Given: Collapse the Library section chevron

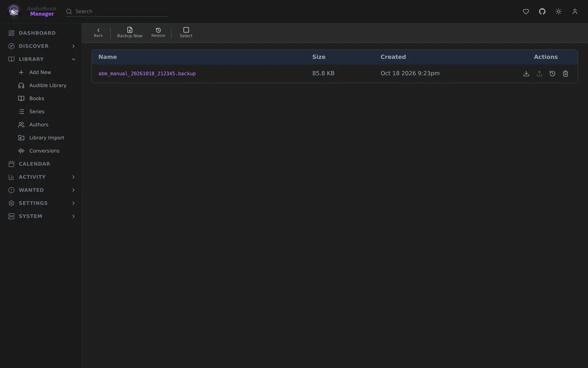Looking at the screenshot, I should [x=73, y=59].
